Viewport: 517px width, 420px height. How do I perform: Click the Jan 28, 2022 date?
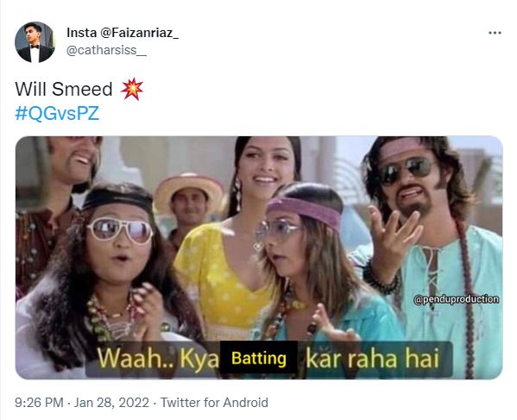point(111,403)
